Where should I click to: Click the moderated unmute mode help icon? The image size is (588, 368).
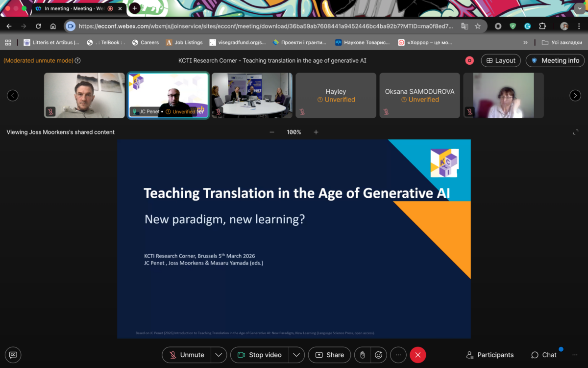click(x=77, y=60)
